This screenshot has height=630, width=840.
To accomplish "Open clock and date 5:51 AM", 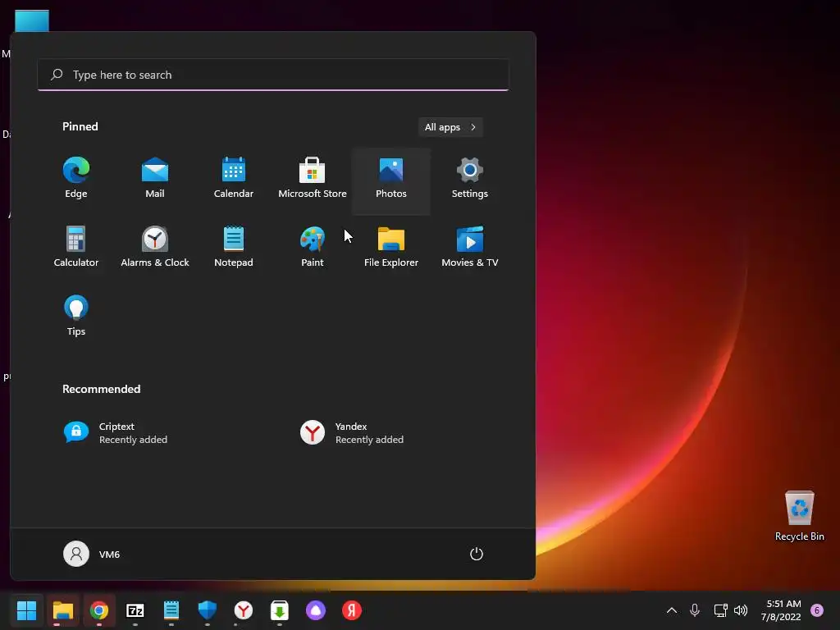I will (781, 610).
